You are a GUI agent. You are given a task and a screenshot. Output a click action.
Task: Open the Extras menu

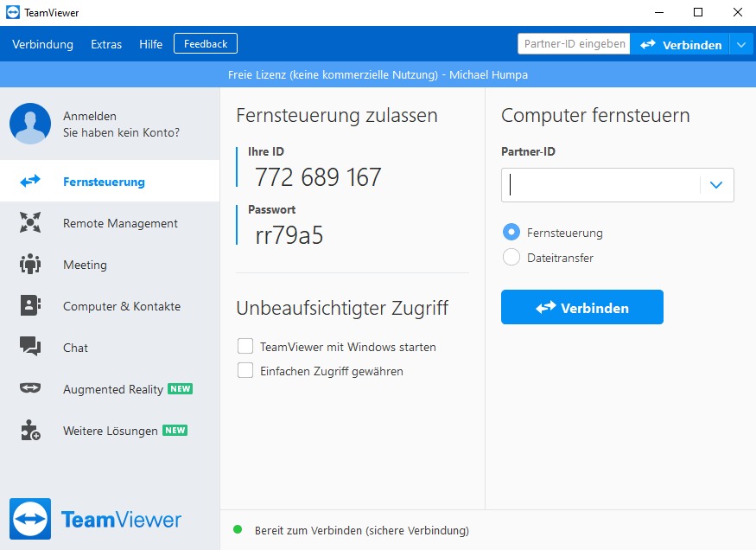pyautogui.click(x=106, y=44)
